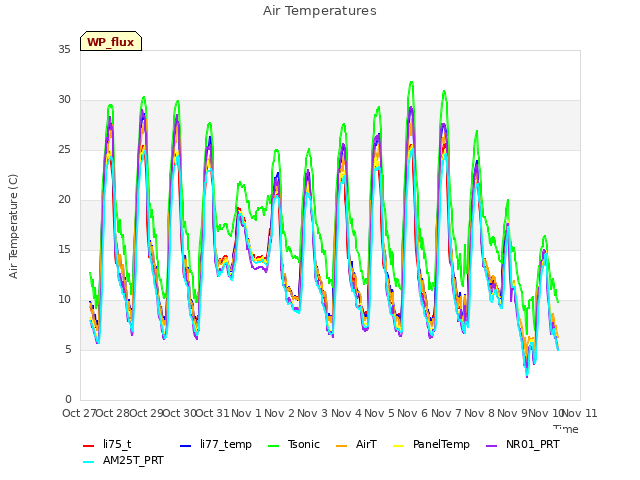Click the green Tsonic legend swatch
The width and height of the screenshot is (640, 480).
273,446
